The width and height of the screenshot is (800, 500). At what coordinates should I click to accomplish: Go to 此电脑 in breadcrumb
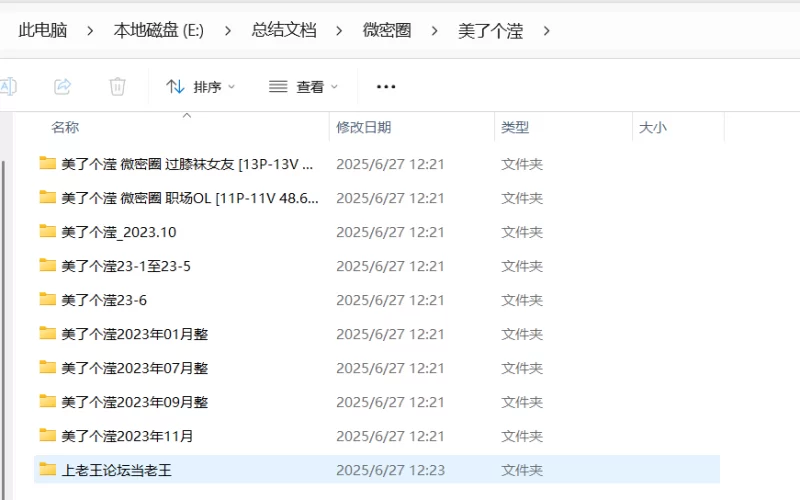tap(43, 31)
